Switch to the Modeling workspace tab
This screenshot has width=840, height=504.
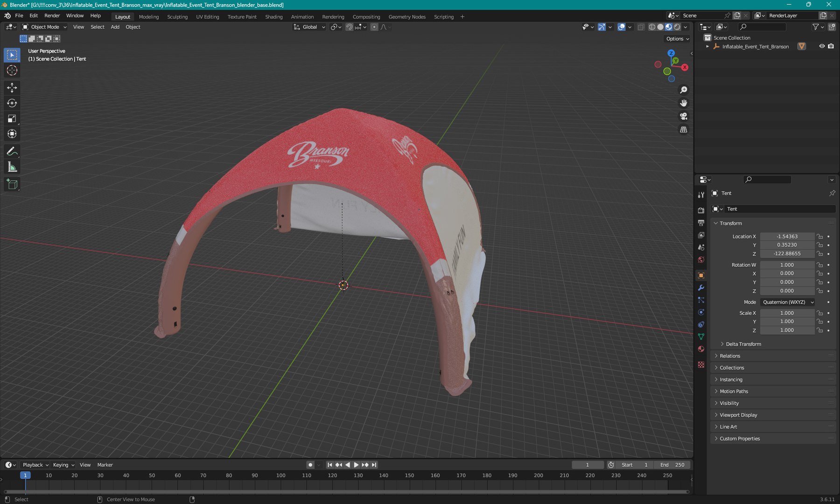149,17
